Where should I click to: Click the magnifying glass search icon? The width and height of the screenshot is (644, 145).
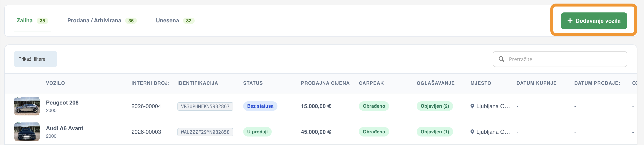pos(501,59)
